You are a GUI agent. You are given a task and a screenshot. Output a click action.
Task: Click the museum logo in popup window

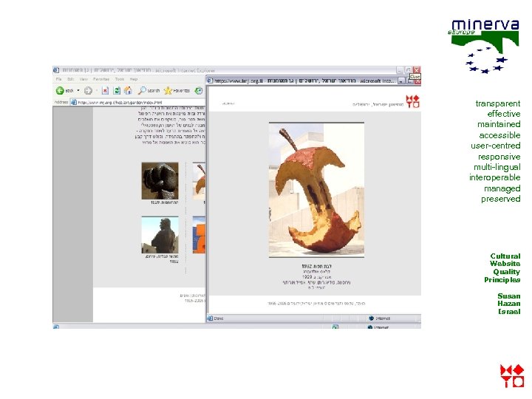coord(412,101)
